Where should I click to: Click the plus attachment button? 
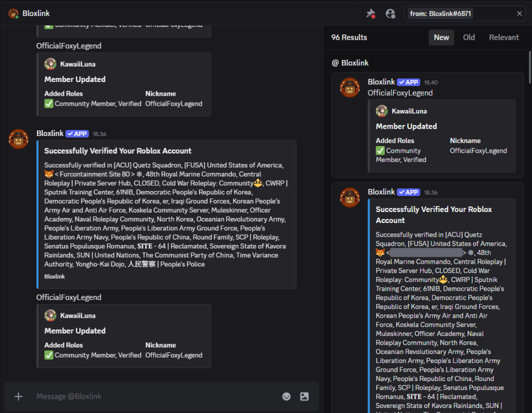pyautogui.click(x=18, y=396)
